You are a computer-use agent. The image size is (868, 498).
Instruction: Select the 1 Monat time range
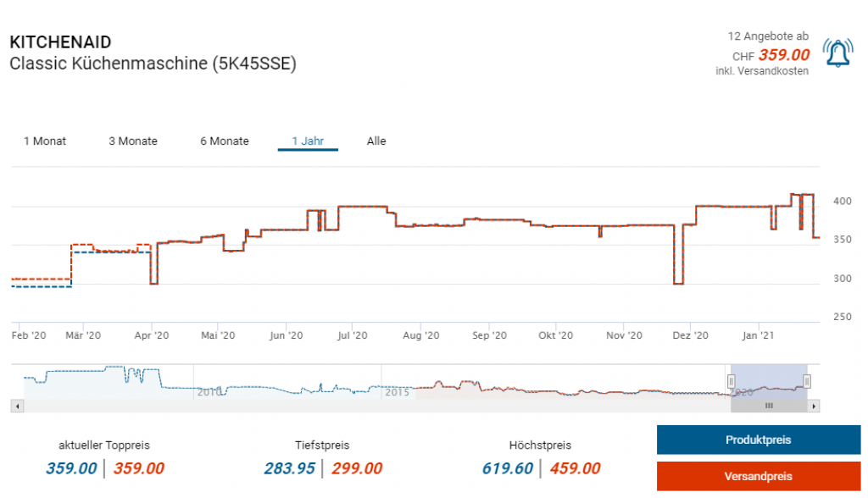point(45,141)
